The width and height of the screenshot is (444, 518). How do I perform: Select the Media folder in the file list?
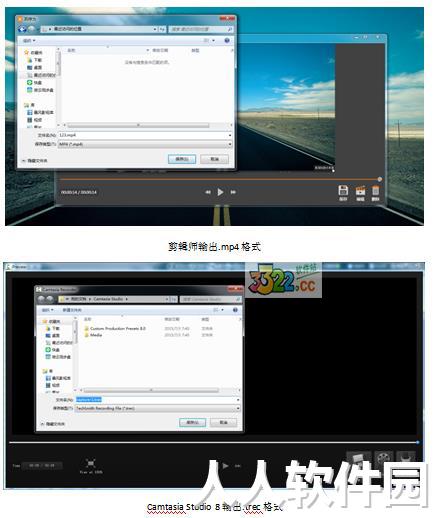click(93, 335)
